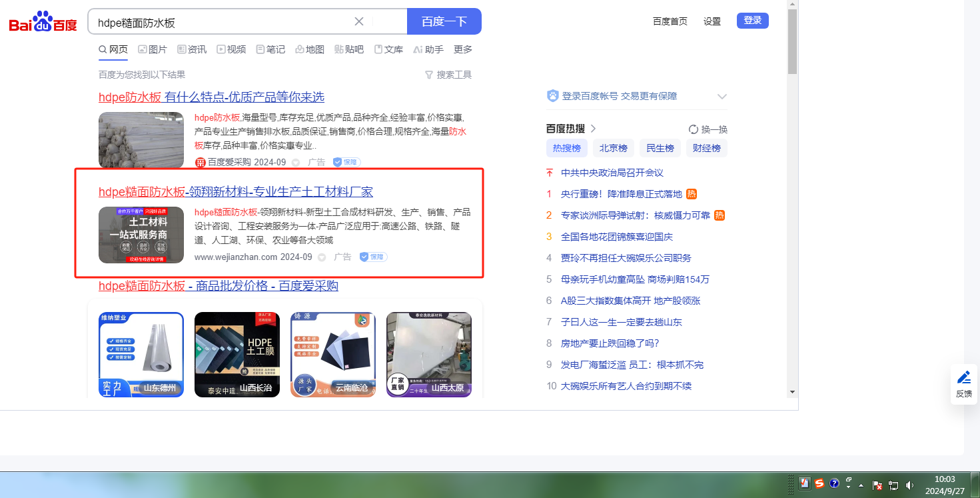Open the 山西长治 HDPE土工膜 card
This screenshot has width=980, height=498.
coord(237,355)
